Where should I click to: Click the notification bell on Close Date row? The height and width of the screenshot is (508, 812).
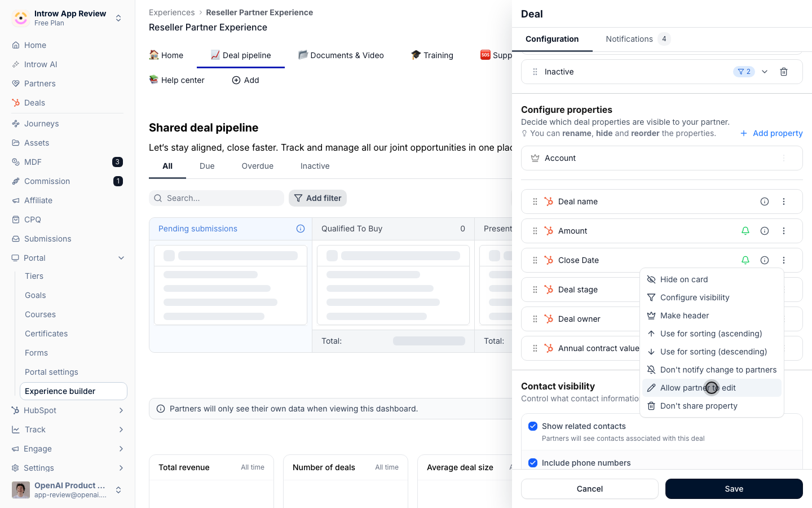(x=745, y=260)
